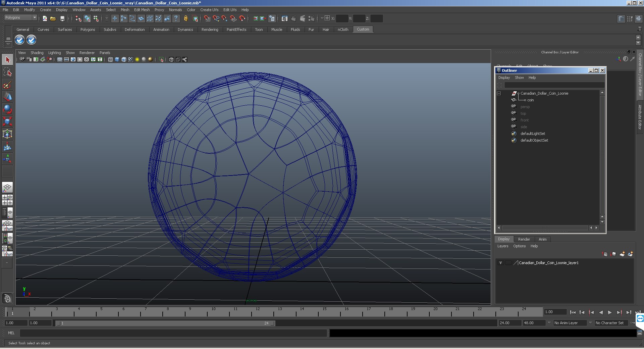Toggle resolution gate in viewport
The width and height of the screenshot is (644, 349).
pos(73,59)
